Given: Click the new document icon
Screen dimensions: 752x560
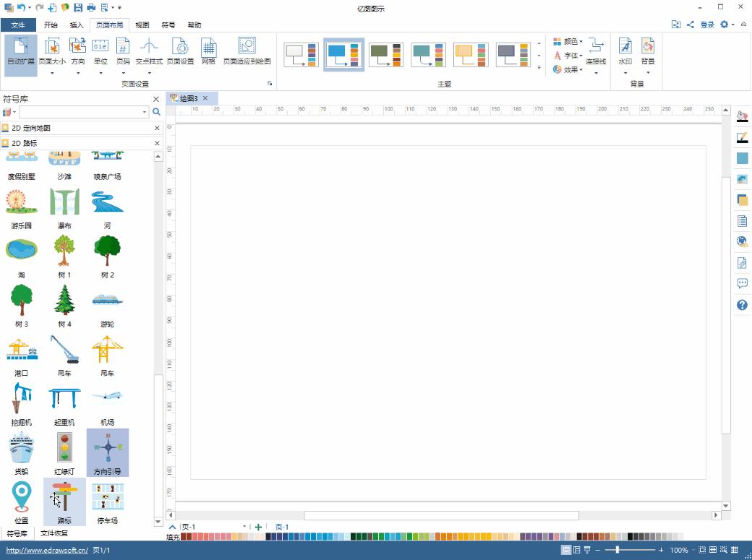Looking at the screenshot, I should [x=52, y=8].
